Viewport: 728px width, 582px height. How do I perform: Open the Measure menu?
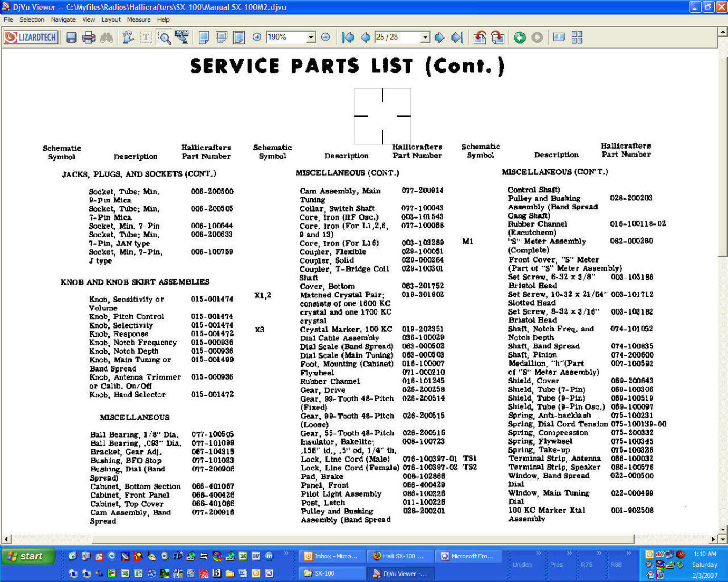pyautogui.click(x=139, y=20)
